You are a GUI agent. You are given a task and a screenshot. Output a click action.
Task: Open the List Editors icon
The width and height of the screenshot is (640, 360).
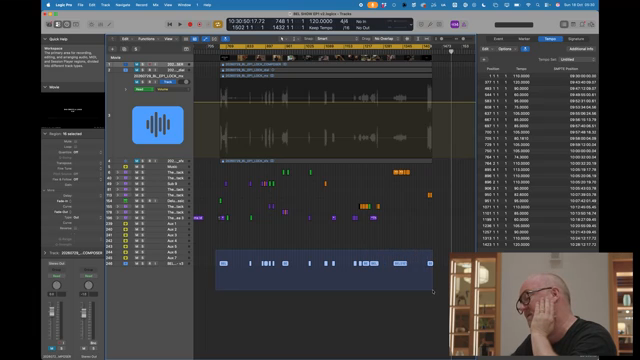coord(564,24)
